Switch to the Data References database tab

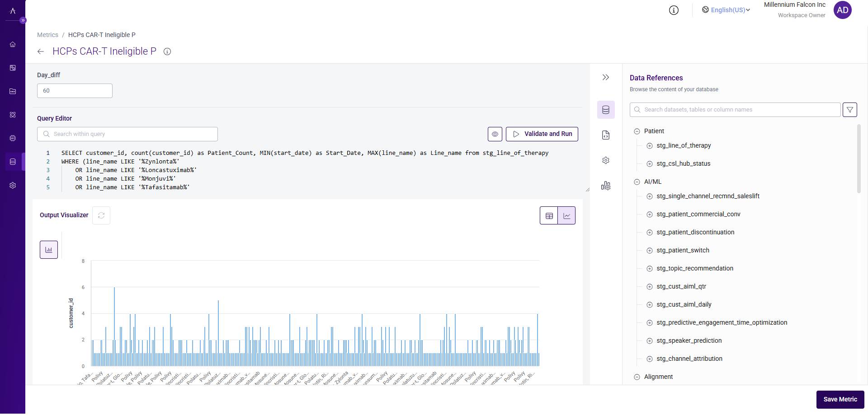[x=606, y=109]
